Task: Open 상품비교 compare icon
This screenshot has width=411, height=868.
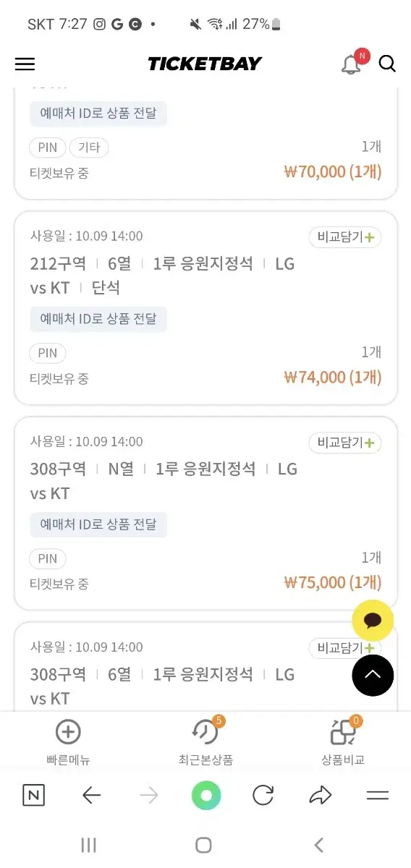Action: [x=343, y=732]
